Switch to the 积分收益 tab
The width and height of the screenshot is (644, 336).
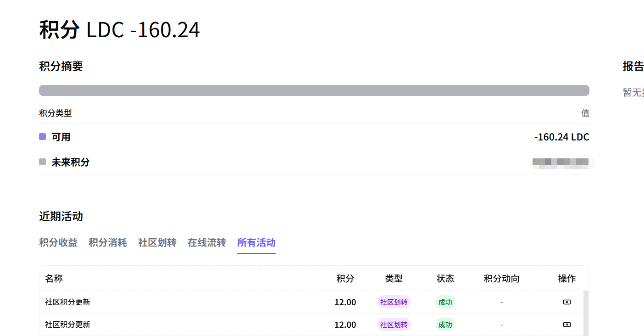[x=58, y=242]
